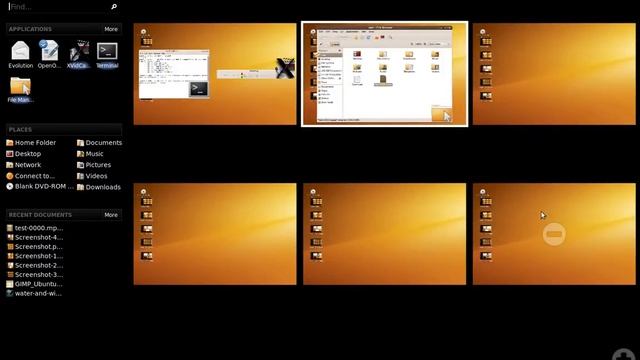
Task: Open Videos place
Action: click(x=92, y=176)
